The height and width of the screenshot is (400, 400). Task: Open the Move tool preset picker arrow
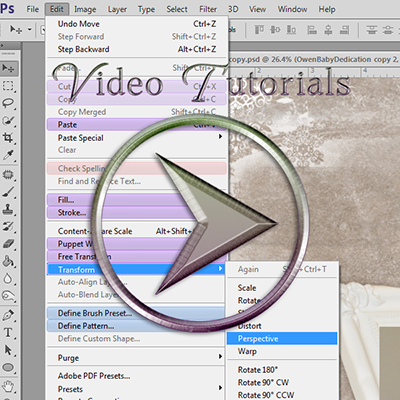coord(30,30)
